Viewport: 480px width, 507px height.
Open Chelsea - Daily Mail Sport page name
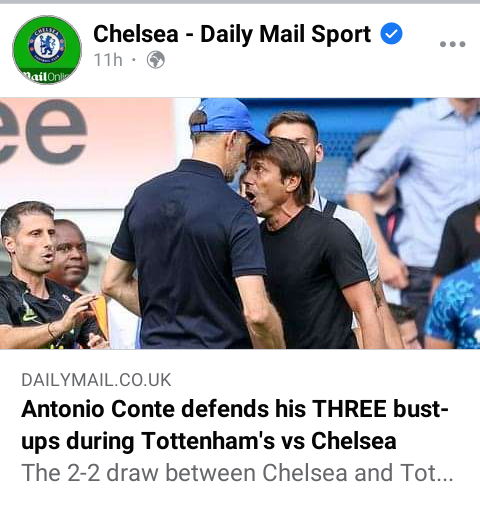232,34
